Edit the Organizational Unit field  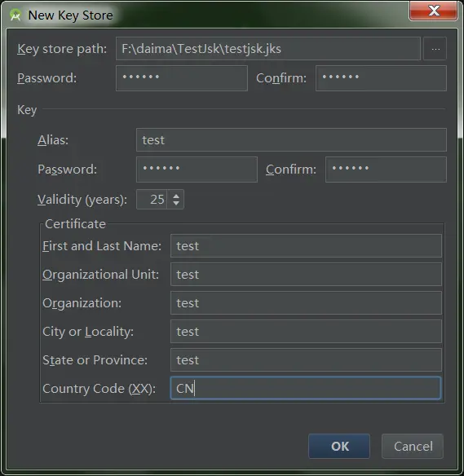[306, 274]
